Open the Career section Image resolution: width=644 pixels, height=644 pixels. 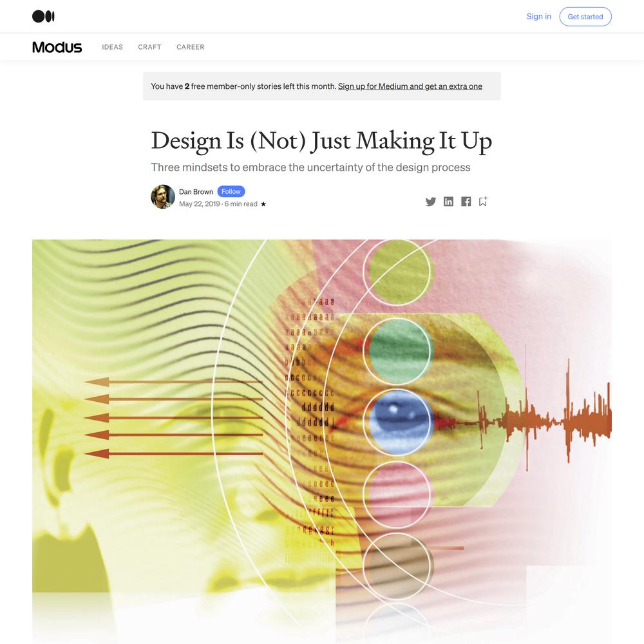click(x=190, y=47)
